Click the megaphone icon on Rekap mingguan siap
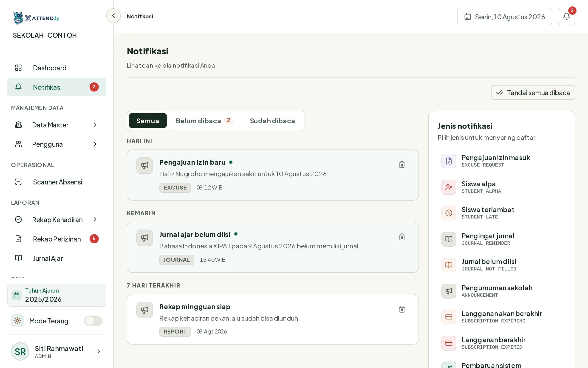 click(x=144, y=310)
